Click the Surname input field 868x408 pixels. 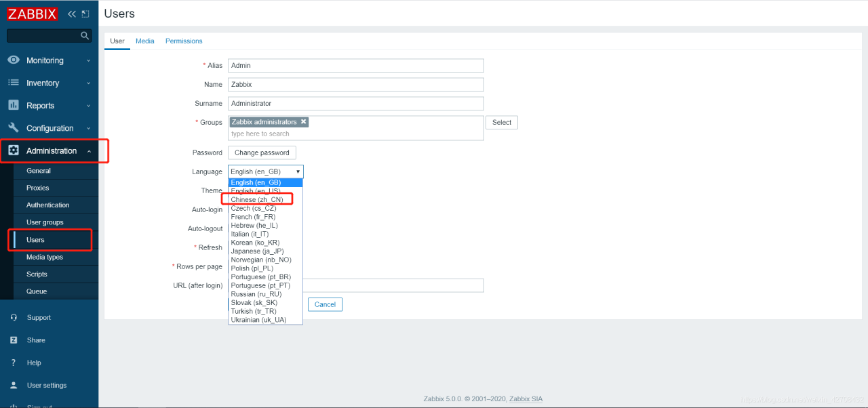[356, 104]
